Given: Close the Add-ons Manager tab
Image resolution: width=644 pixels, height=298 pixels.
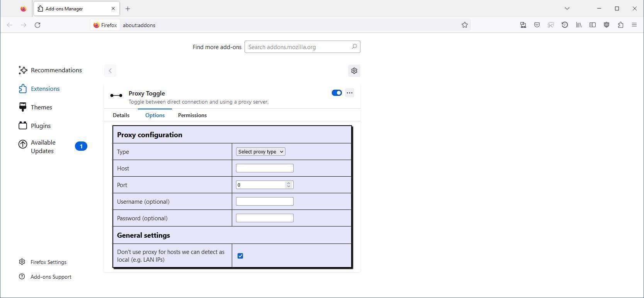Looking at the screenshot, I should 113,9.
